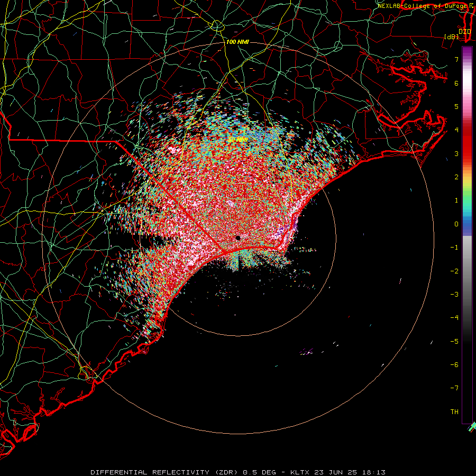476x476 pixels.
Task: Click the "-5" tick label on color scale
Action: (x=454, y=342)
